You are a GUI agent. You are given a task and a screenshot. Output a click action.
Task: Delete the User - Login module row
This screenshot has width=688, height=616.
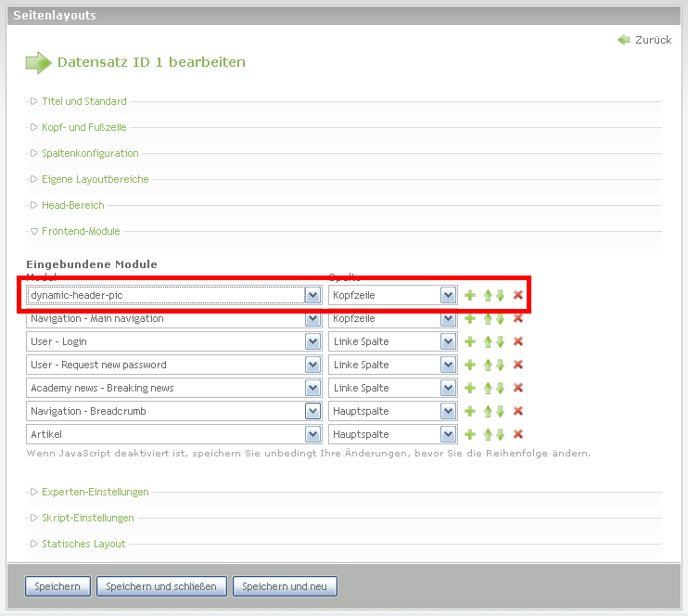pos(518,341)
